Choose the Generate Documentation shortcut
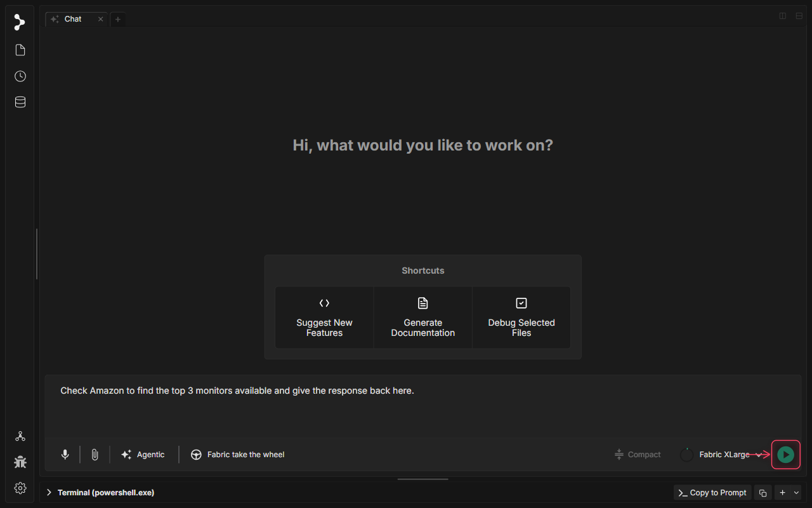The image size is (812, 508). [x=423, y=317]
